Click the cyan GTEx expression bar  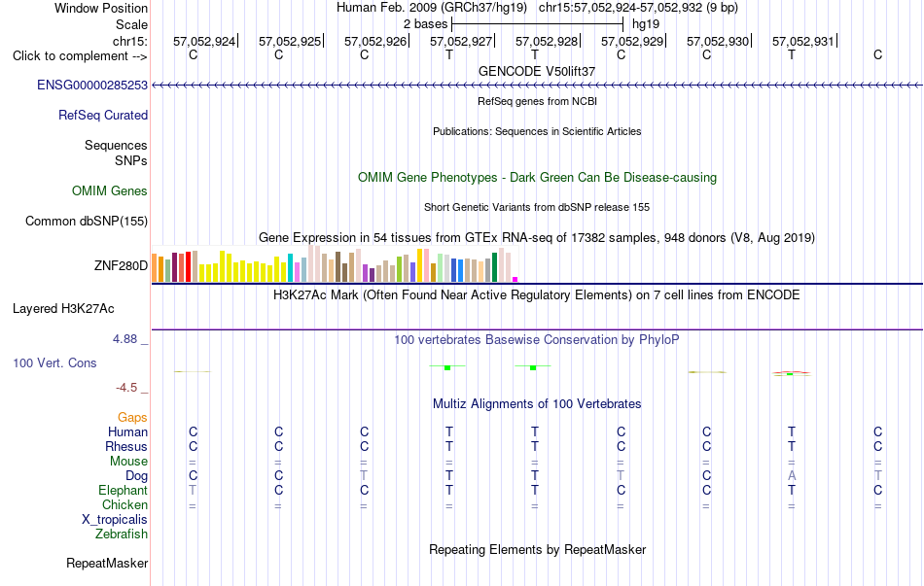[x=290, y=268]
